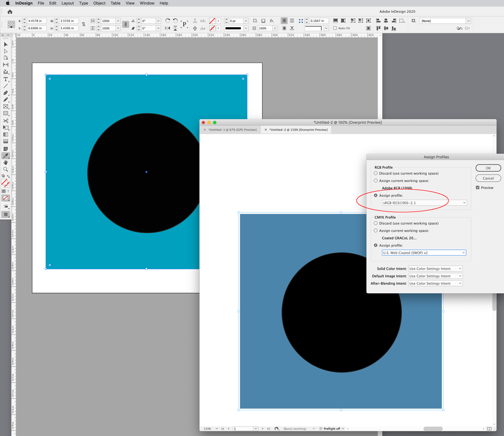Select RGB Discard (use current working space)
This screenshot has width=504, height=436.
click(x=375, y=173)
